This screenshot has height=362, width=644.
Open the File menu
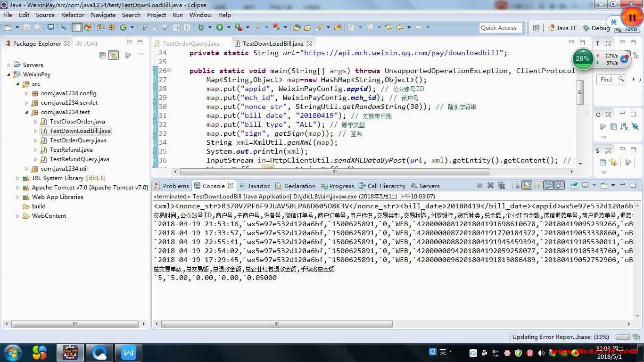8,15
